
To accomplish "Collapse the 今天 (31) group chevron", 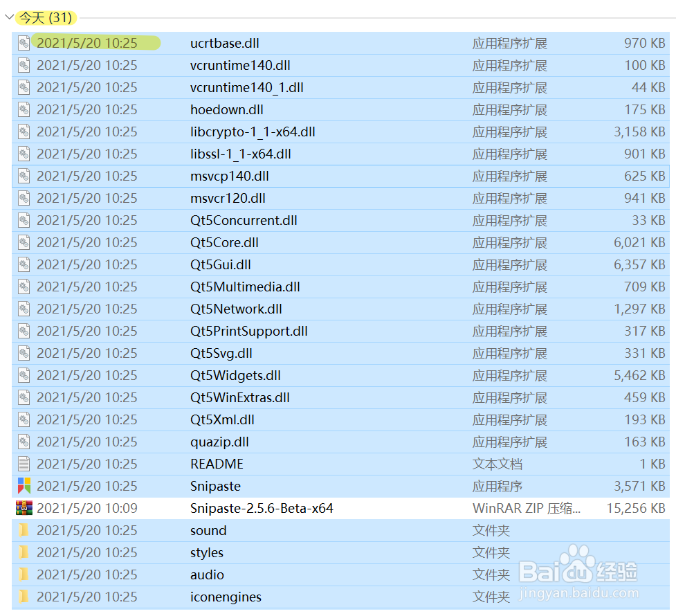I will (x=9, y=17).
